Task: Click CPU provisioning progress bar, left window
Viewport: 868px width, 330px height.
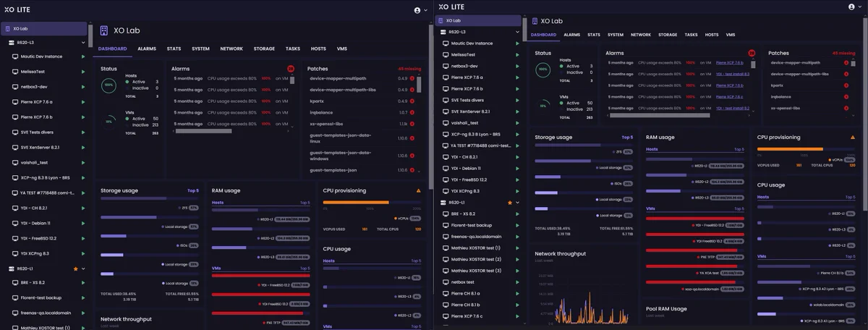Action: point(372,202)
